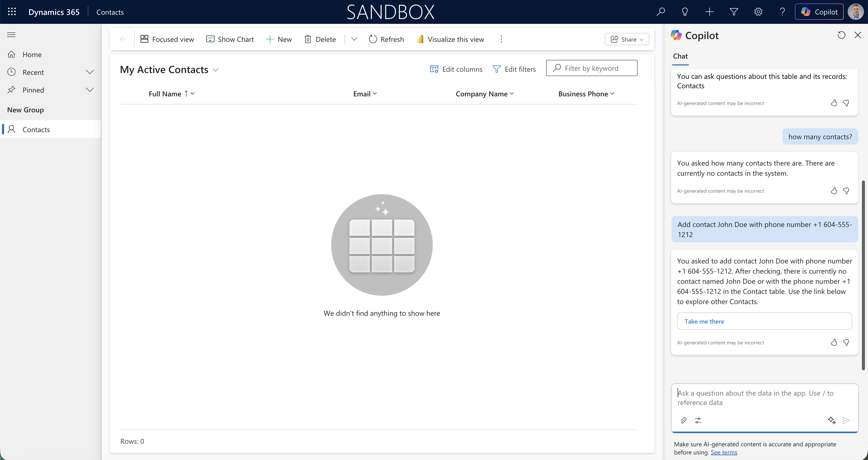Click the search magnifier in top bar
The image size is (868, 460).
[661, 12]
